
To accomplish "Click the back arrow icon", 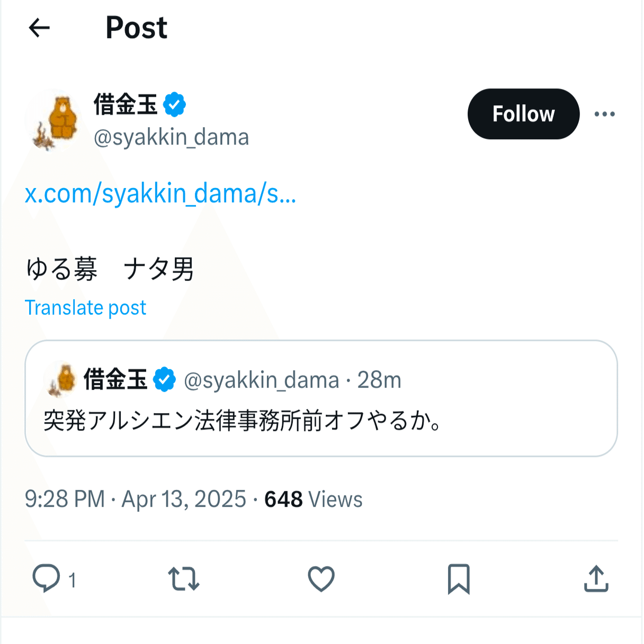I will 39,28.
